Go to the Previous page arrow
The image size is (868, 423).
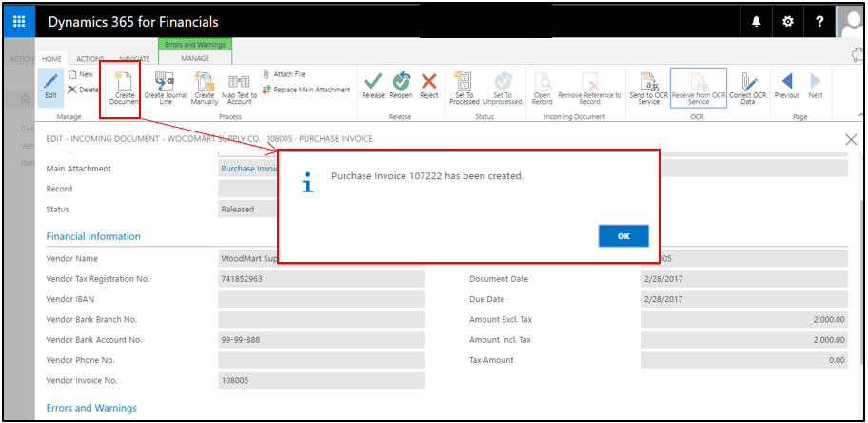(x=786, y=87)
